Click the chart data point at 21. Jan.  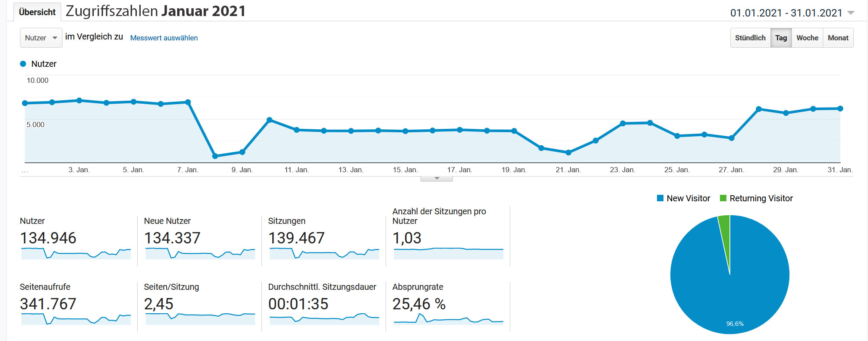568,152
